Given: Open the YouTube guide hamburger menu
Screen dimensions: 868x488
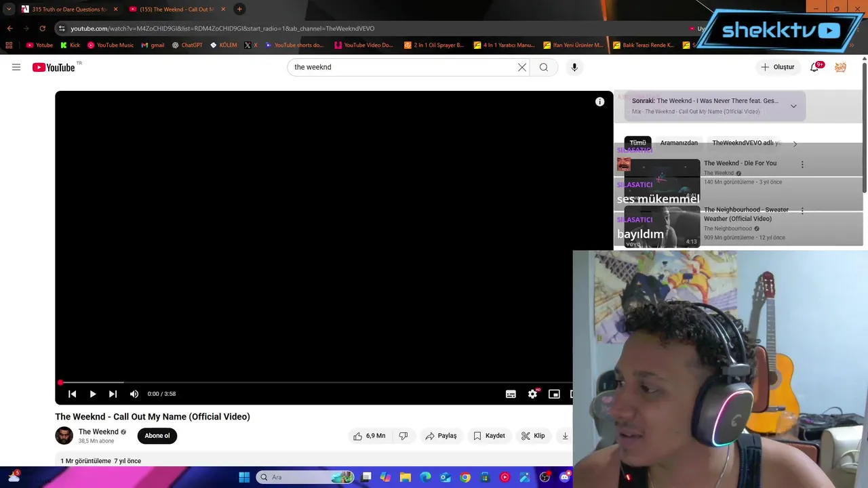Looking at the screenshot, I should point(16,67).
